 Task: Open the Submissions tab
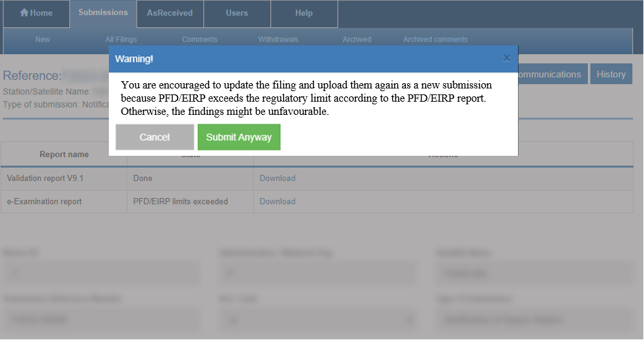103,13
